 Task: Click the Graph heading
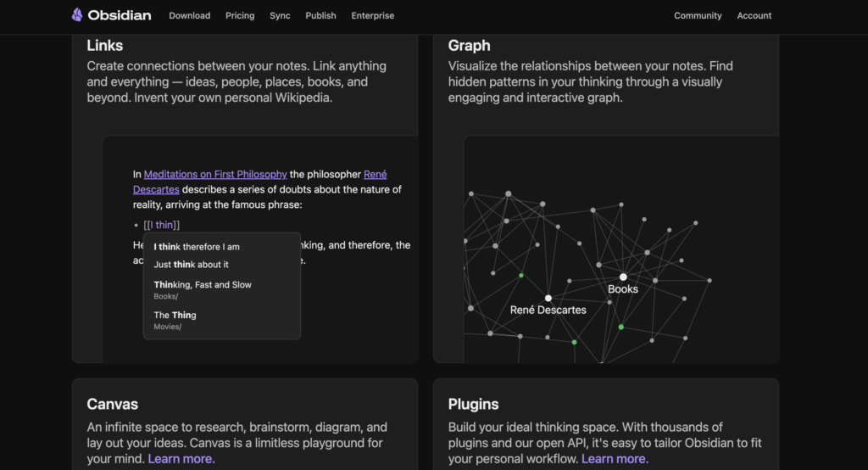pos(469,46)
